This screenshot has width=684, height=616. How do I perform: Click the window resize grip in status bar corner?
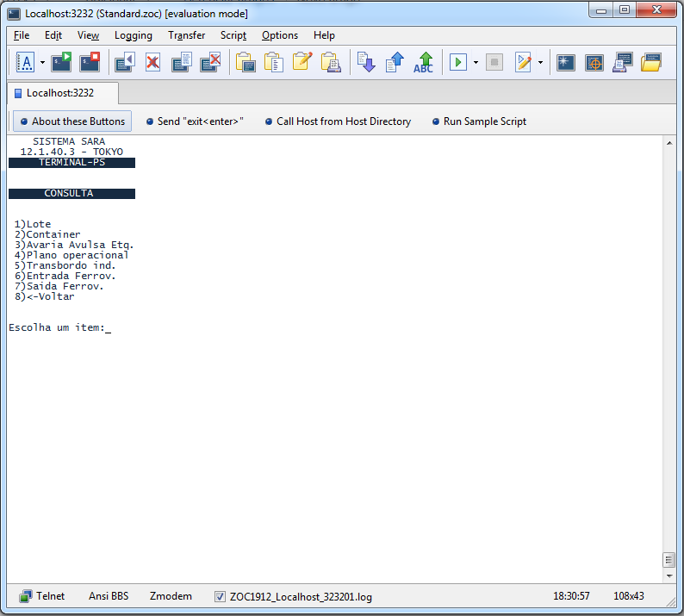671,602
